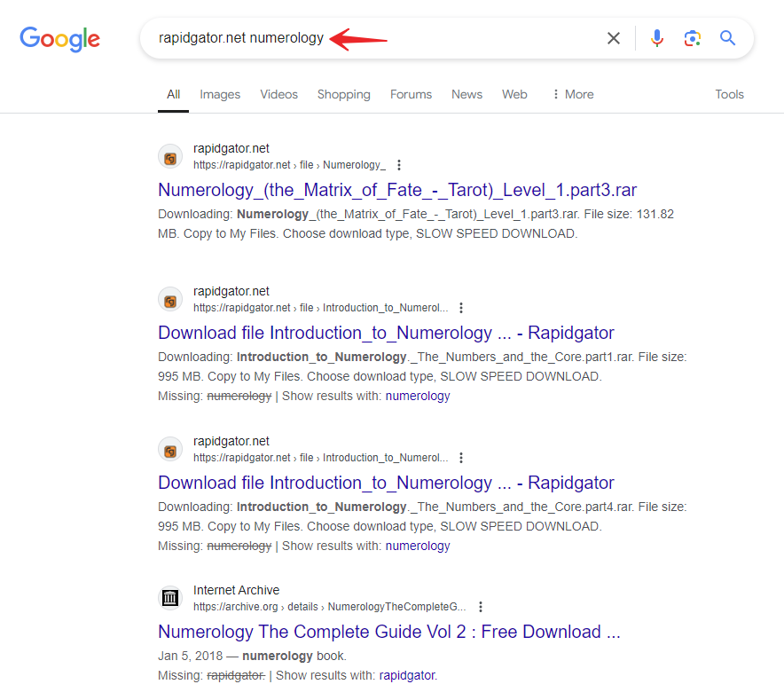The image size is (784, 700).
Task: Click into the search field text
Action: [241, 38]
